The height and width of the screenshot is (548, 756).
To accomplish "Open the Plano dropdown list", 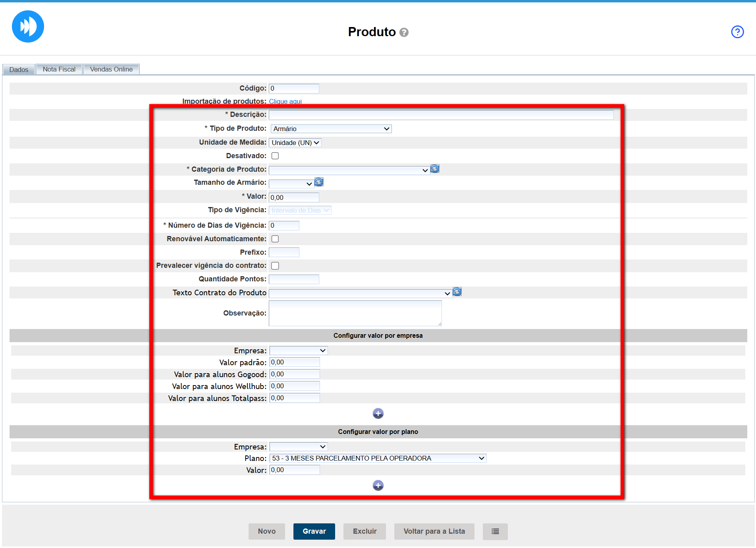I will 378,458.
